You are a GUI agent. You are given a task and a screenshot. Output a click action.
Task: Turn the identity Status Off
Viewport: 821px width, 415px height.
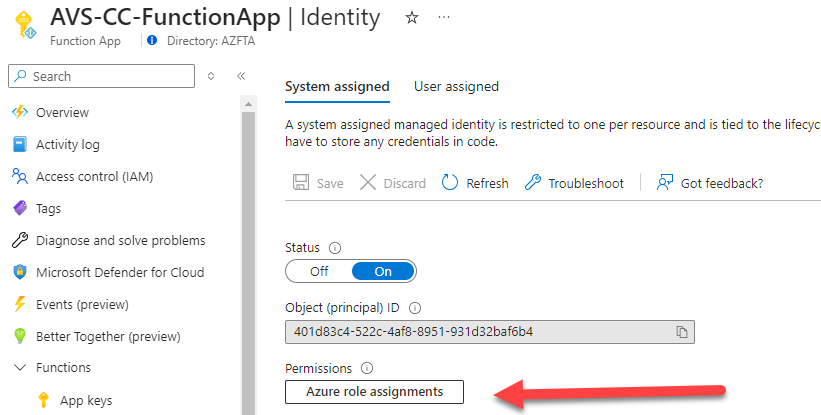tap(319, 271)
